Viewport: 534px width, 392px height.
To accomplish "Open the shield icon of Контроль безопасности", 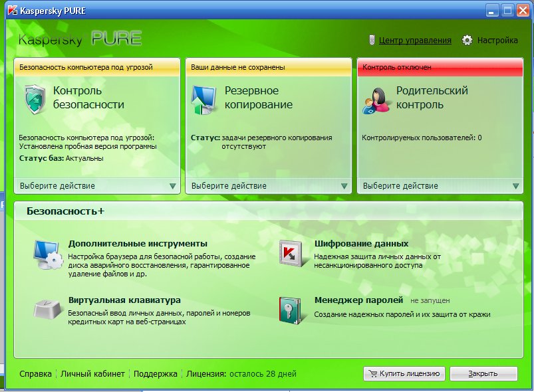I will tap(35, 99).
